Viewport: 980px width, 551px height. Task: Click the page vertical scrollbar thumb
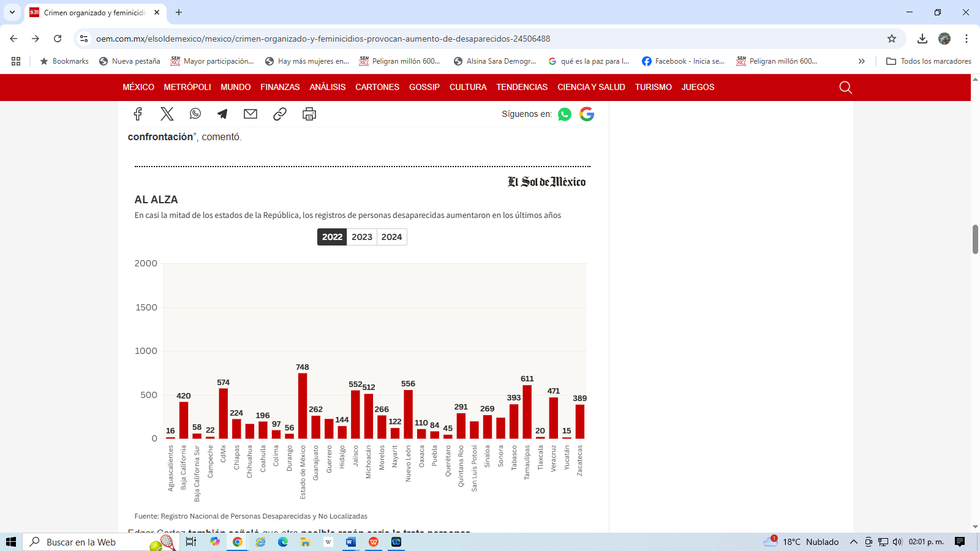point(975,239)
